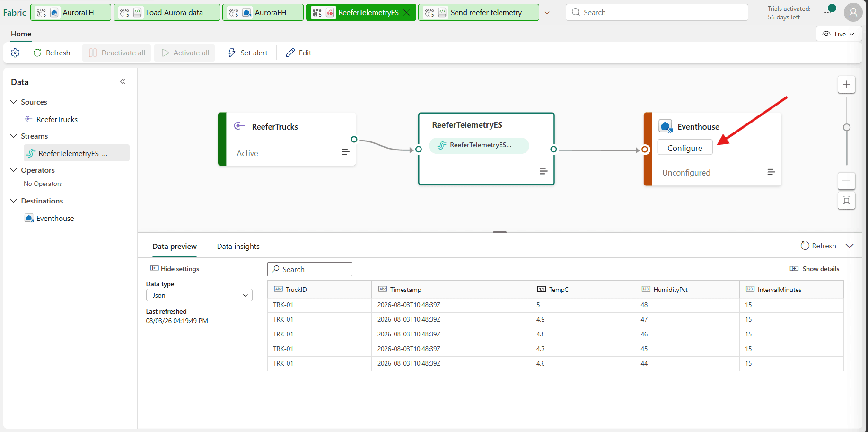Click the data preview Search field
868x432 pixels.
tap(310, 269)
